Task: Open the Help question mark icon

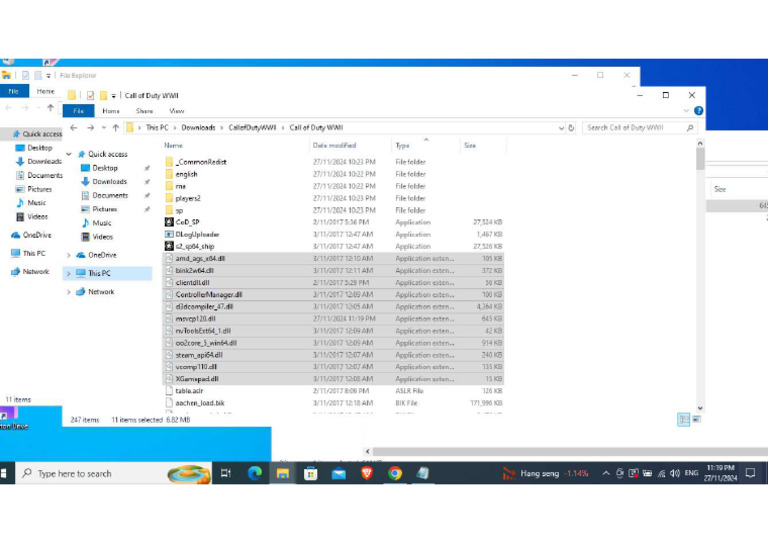Action: (x=698, y=111)
